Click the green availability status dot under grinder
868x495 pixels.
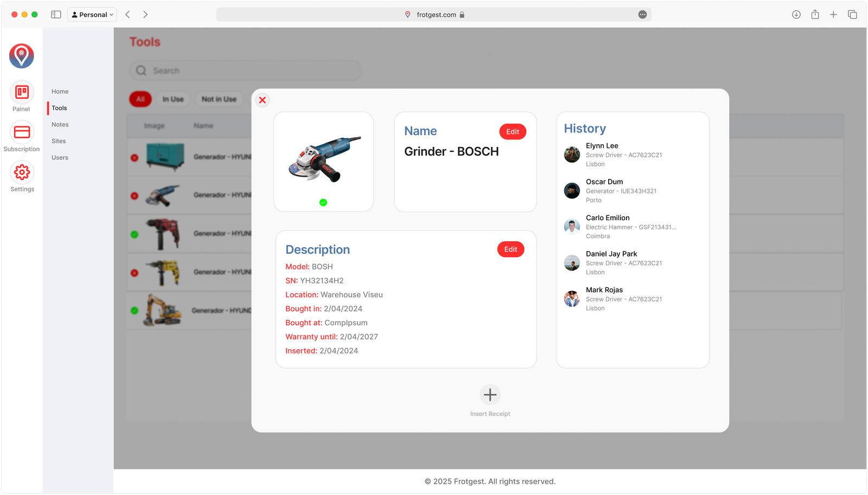[x=323, y=202]
